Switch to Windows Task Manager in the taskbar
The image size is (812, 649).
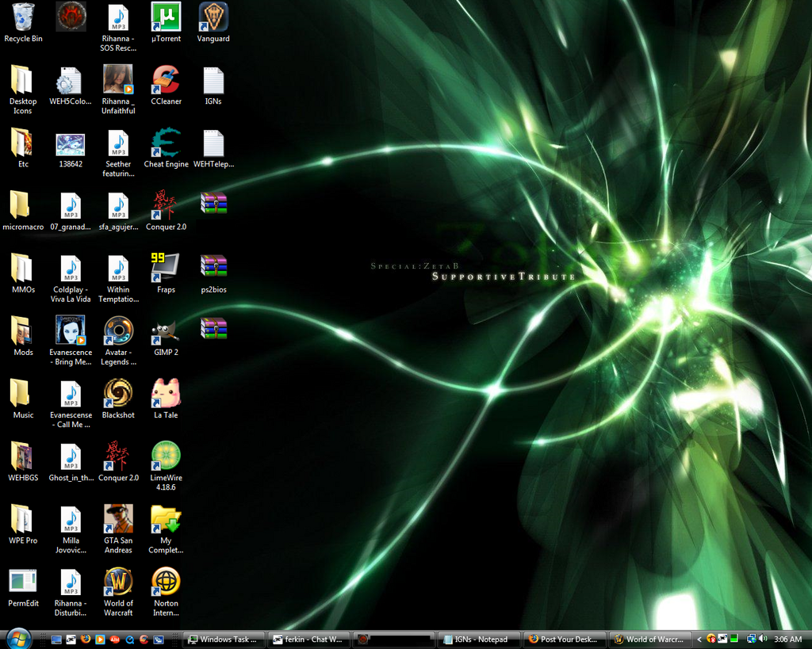click(x=222, y=639)
